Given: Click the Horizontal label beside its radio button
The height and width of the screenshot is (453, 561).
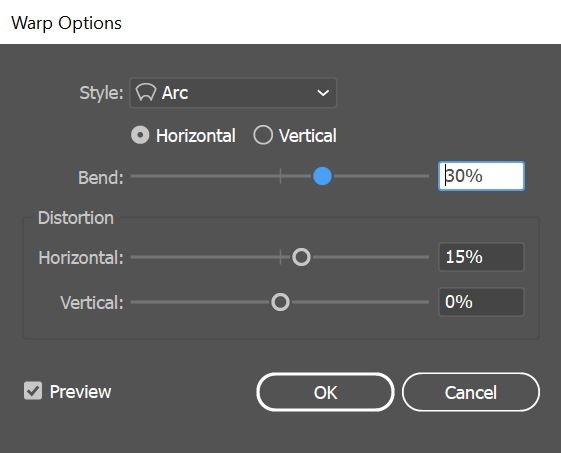Looking at the screenshot, I should tap(196, 136).
